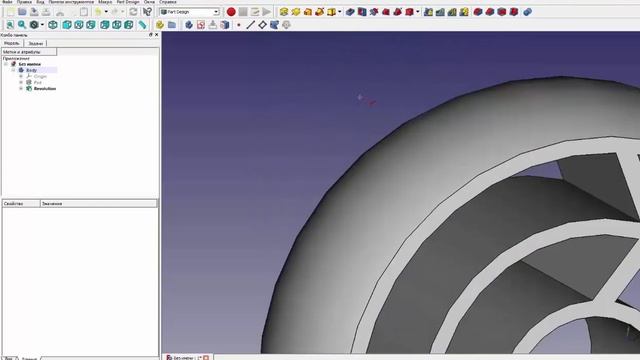
Task: Click the Boolean operation icon
Action: (527, 12)
